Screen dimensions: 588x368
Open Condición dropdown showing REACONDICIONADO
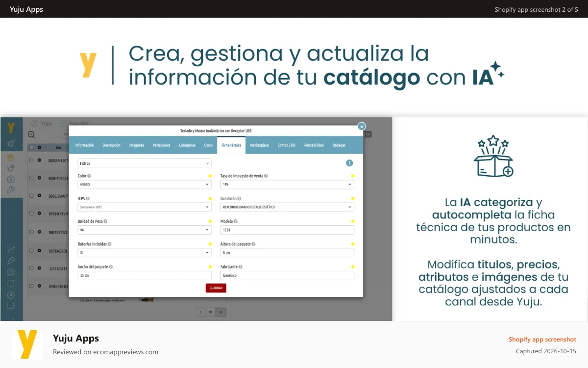pyautogui.click(x=287, y=207)
